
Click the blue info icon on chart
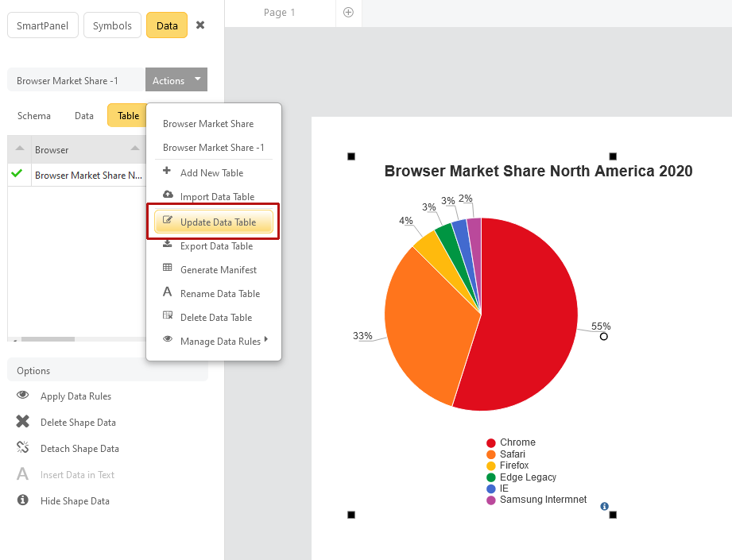(605, 506)
